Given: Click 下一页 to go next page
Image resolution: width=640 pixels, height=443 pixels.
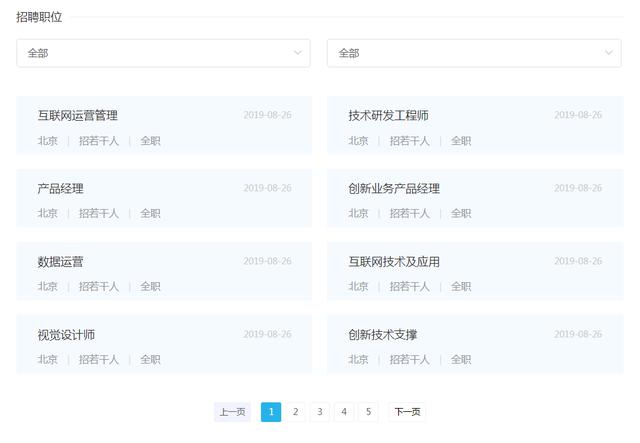Looking at the screenshot, I should 407,412.
